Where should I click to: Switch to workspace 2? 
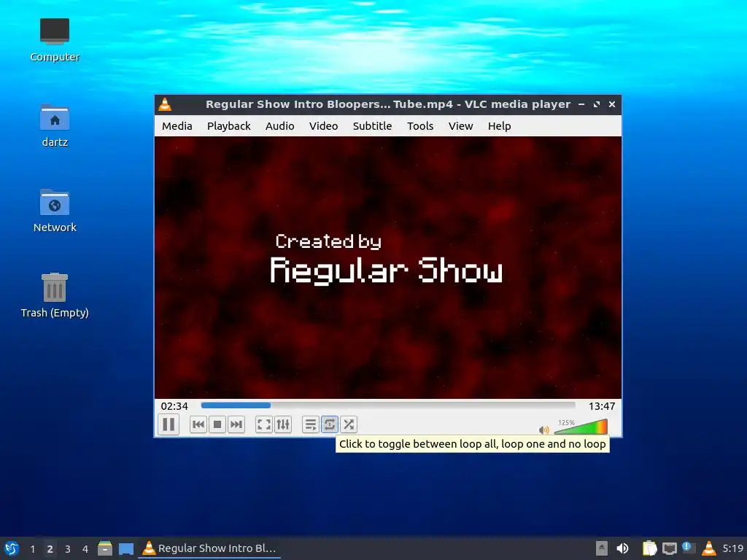(50, 548)
